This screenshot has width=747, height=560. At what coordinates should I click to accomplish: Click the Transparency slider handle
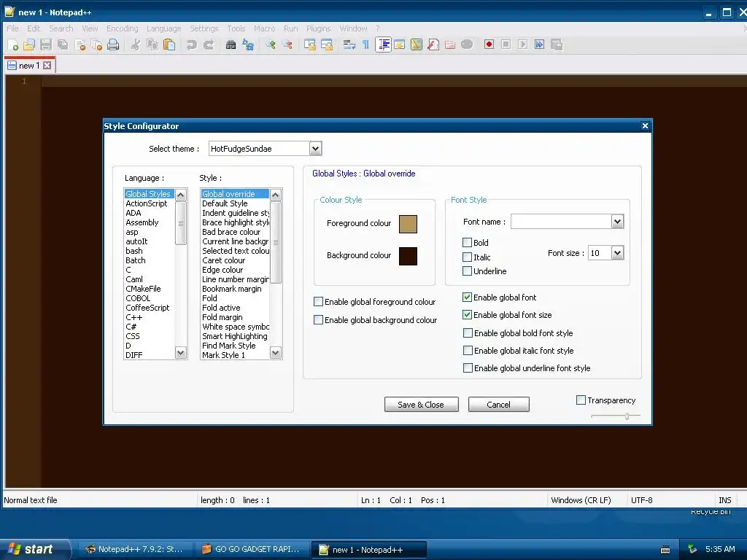coord(627,416)
